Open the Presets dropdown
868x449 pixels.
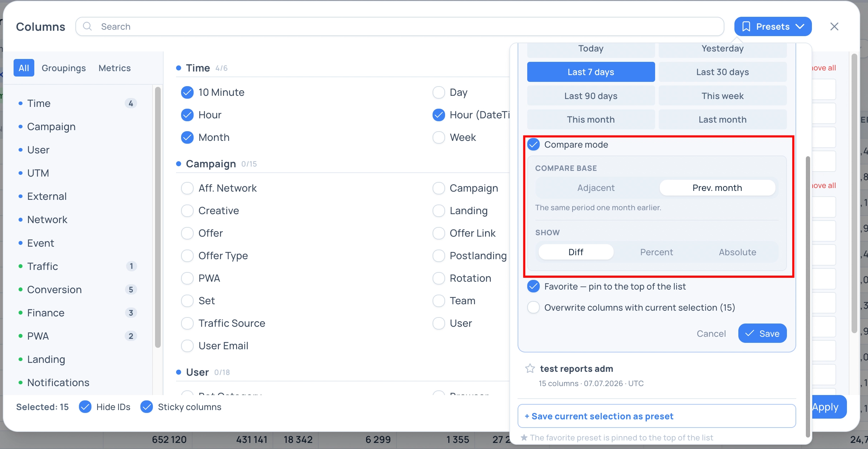[x=773, y=26]
